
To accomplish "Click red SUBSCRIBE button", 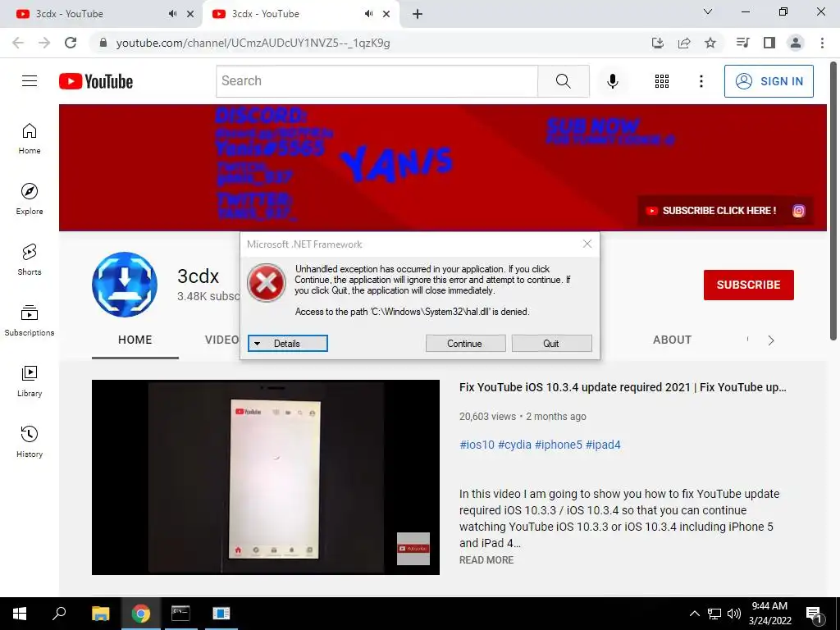I will [748, 285].
